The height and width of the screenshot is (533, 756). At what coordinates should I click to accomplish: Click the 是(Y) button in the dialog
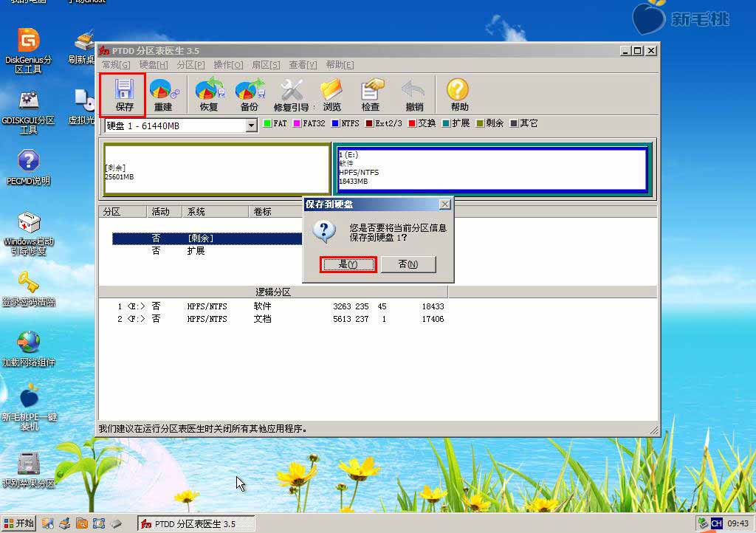pos(348,264)
